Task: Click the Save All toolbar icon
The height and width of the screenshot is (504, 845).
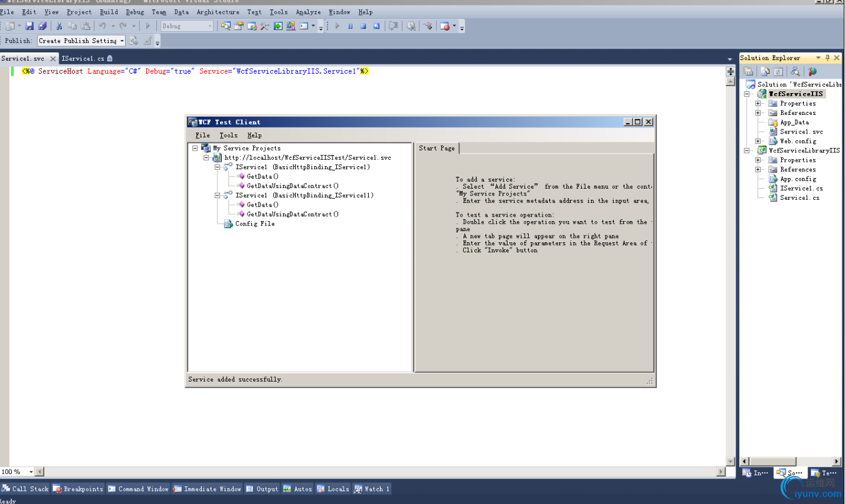Action: (42, 26)
